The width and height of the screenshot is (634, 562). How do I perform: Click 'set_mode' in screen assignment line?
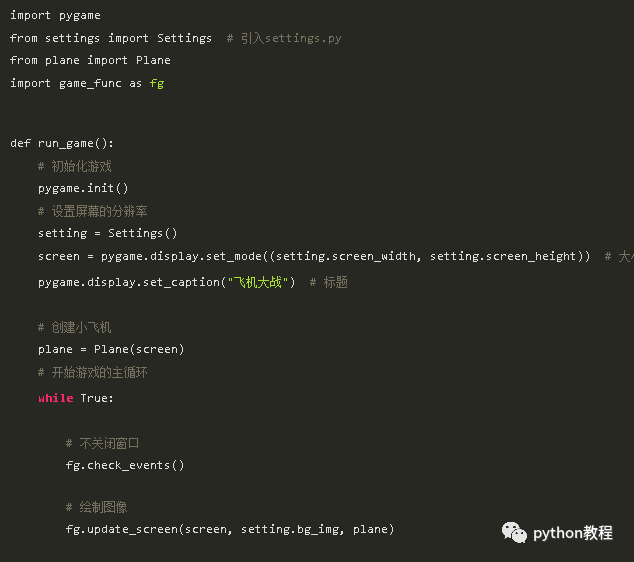point(234,256)
